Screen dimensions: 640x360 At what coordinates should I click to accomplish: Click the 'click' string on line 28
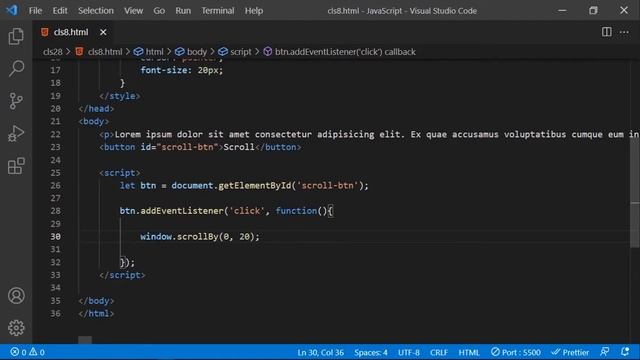coord(246,211)
